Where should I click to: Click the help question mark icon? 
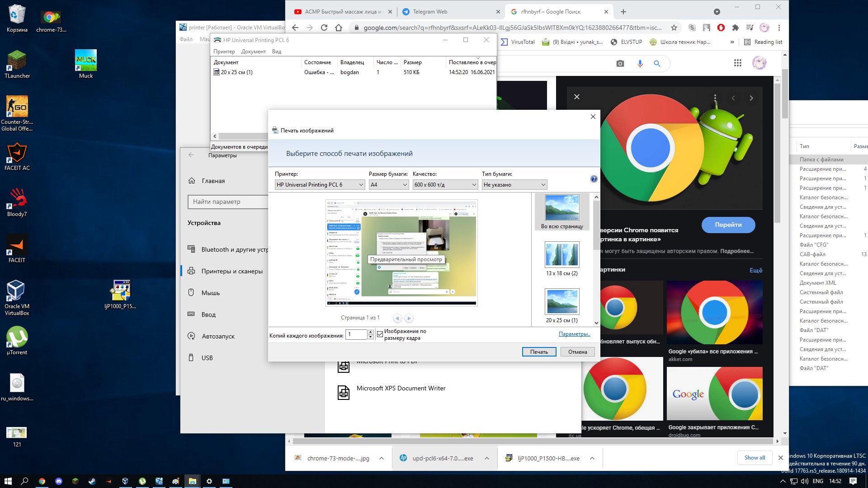point(594,179)
